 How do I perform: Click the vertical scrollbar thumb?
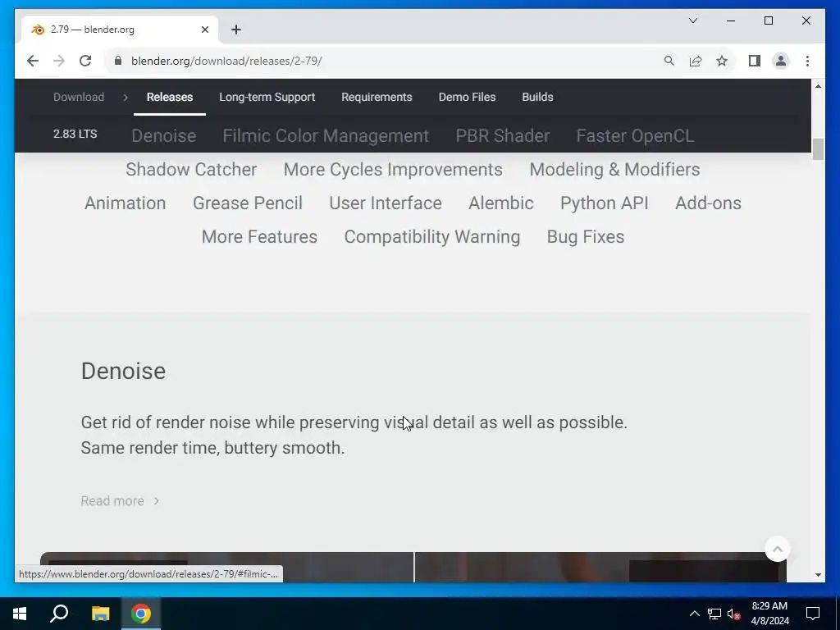[818, 149]
